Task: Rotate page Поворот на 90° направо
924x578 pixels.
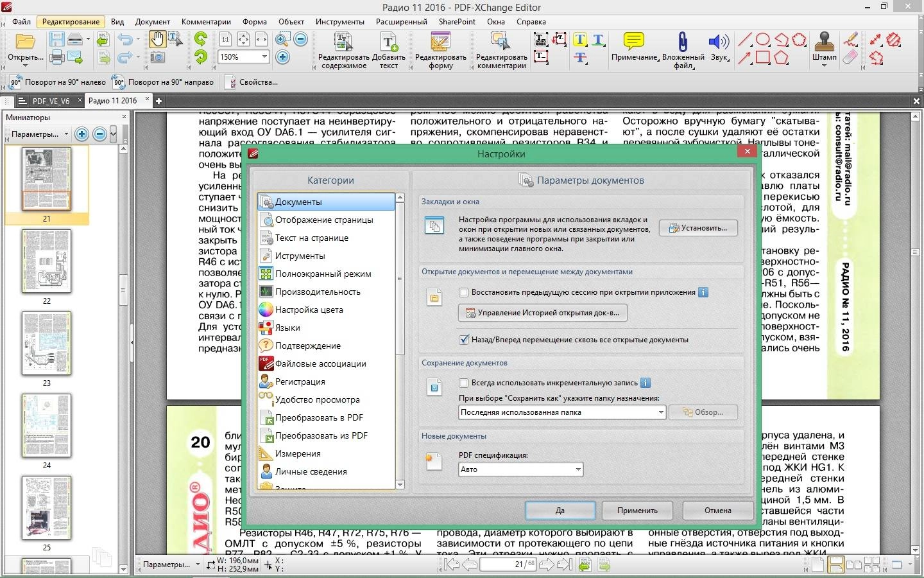Action: coord(163,82)
